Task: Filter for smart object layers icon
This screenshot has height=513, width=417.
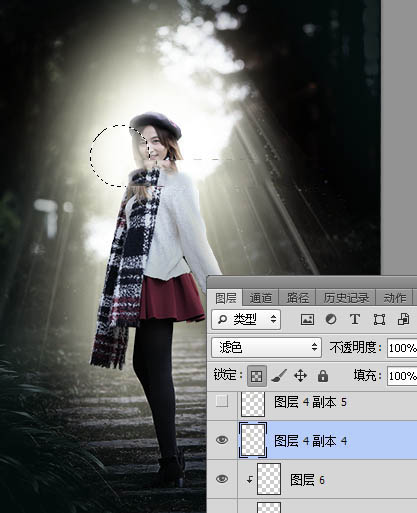Action: pyautogui.click(x=403, y=319)
